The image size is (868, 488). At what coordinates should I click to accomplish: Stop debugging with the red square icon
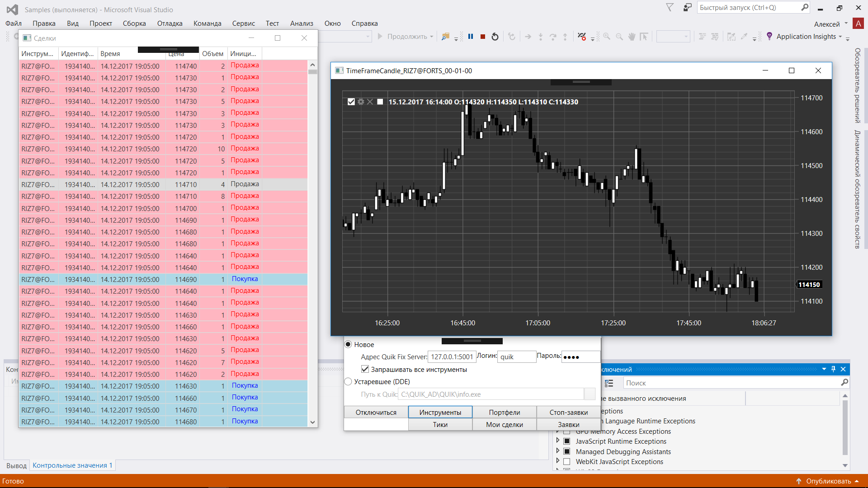pos(483,37)
